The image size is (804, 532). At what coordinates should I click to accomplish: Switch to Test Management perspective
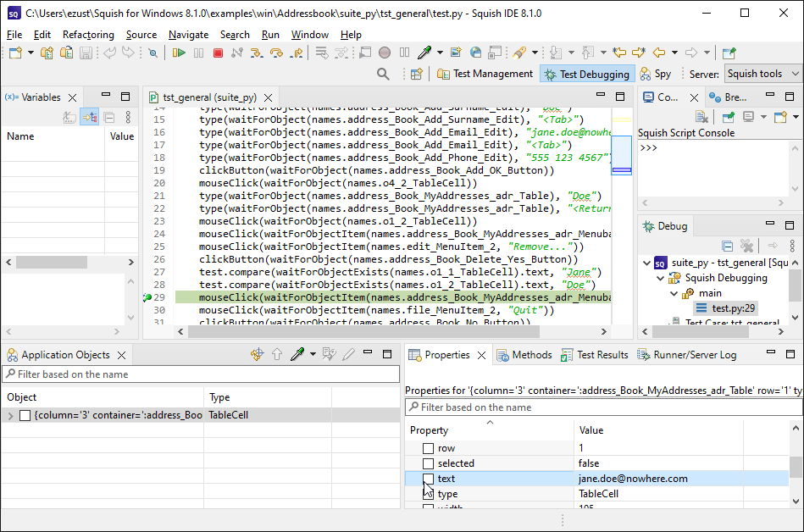coord(485,75)
